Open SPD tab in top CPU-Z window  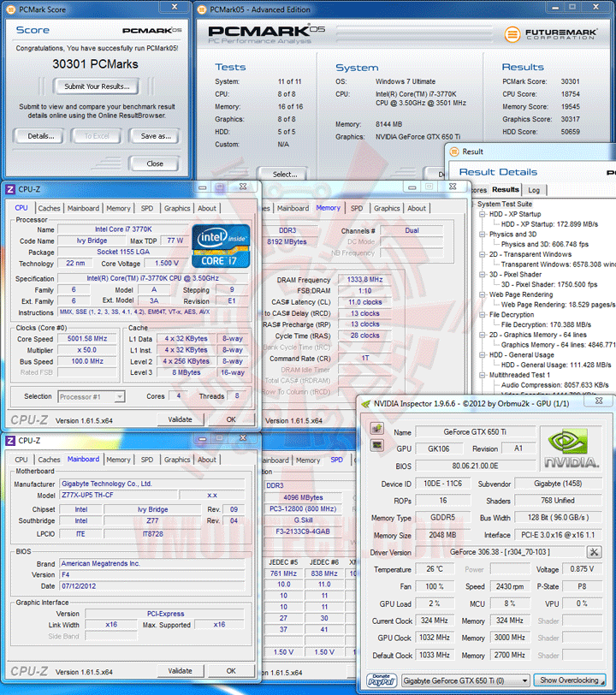coord(147,208)
